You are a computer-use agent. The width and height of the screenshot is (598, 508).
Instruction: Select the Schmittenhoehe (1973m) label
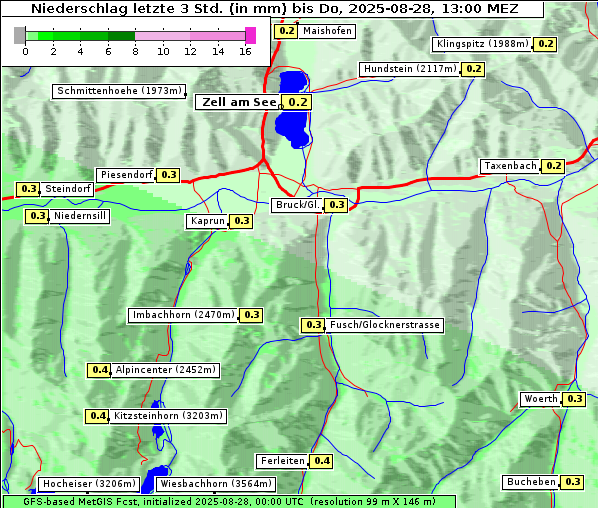coord(119,91)
